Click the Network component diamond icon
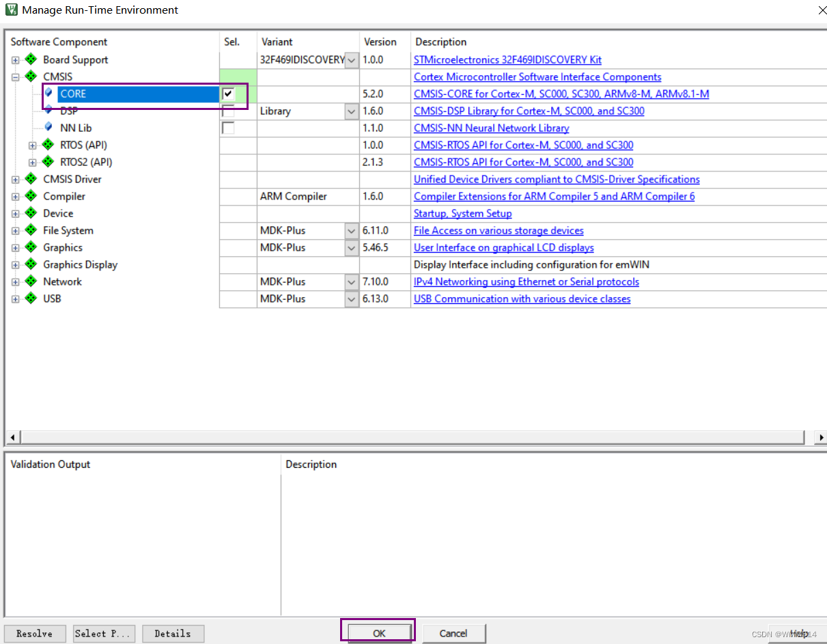 pyautogui.click(x=31, y=281)
